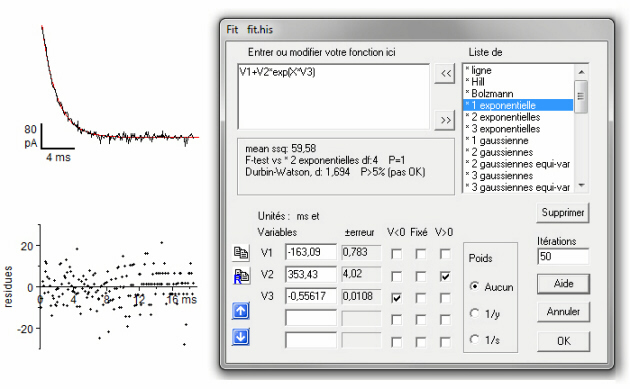Click the V2 error value 4,02
The height and width of the screenshot is (389, 630).
click(x=360, y=274)
